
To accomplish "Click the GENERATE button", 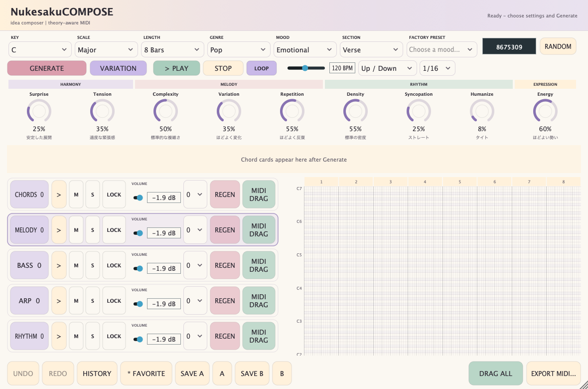I will (47, 68).
